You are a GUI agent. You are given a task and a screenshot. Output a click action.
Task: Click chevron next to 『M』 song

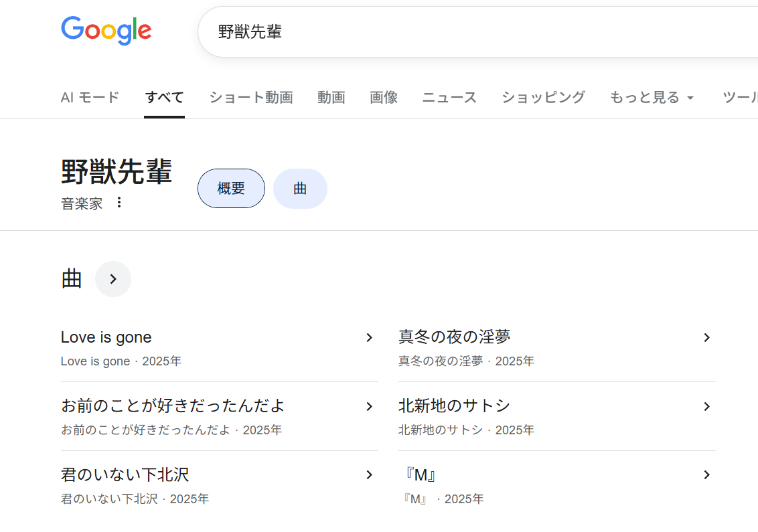[706, 475]
